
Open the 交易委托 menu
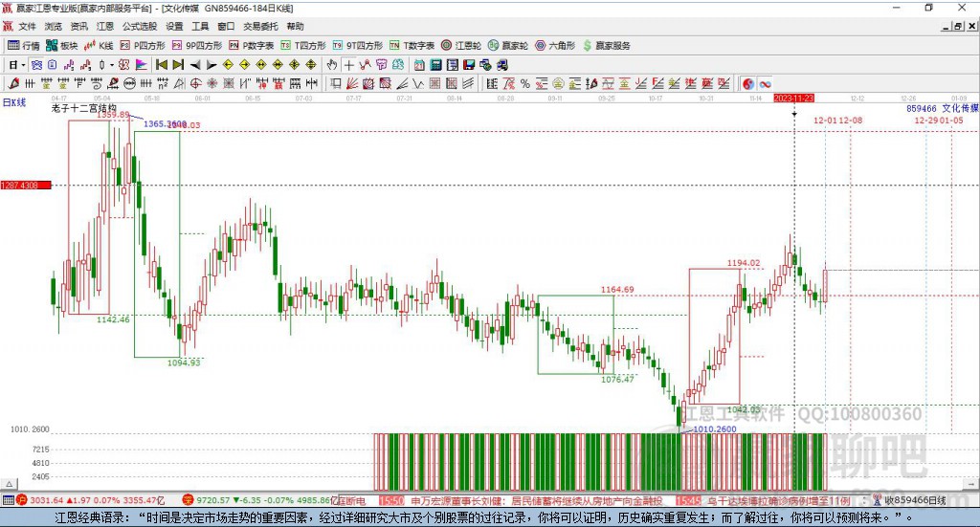point(261,27)
